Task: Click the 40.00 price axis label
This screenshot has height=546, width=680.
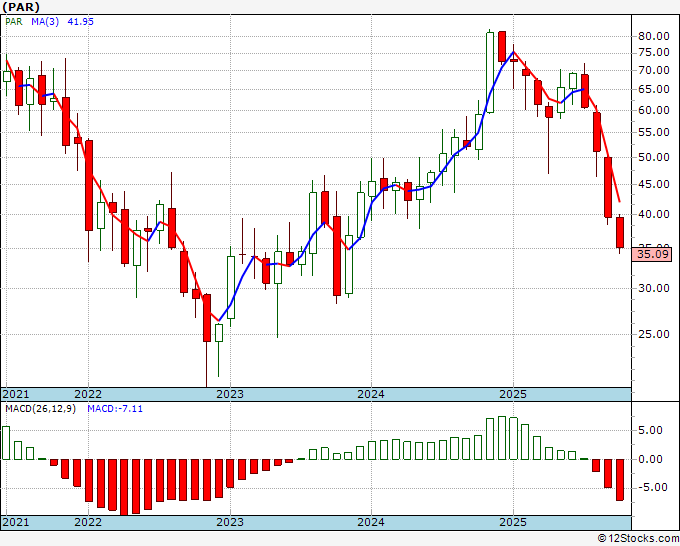Action: tap(654, 214)
